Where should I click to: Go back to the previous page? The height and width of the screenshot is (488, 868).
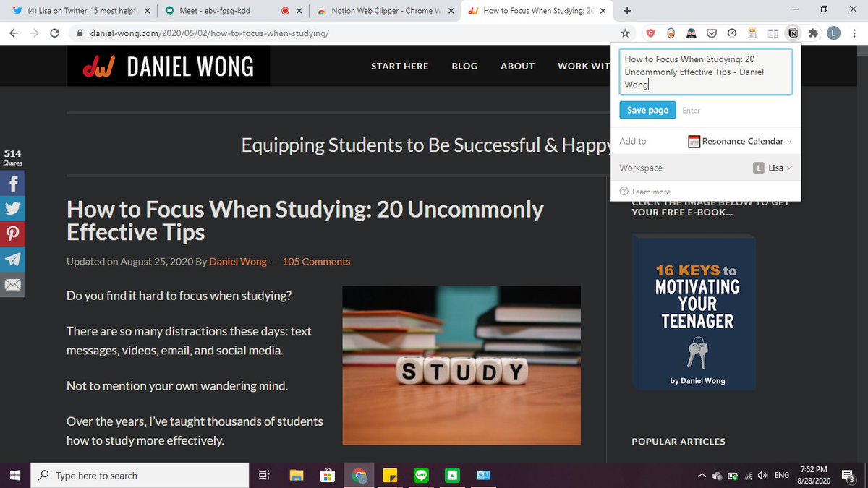pyautogui.click(x=14, y=33)
